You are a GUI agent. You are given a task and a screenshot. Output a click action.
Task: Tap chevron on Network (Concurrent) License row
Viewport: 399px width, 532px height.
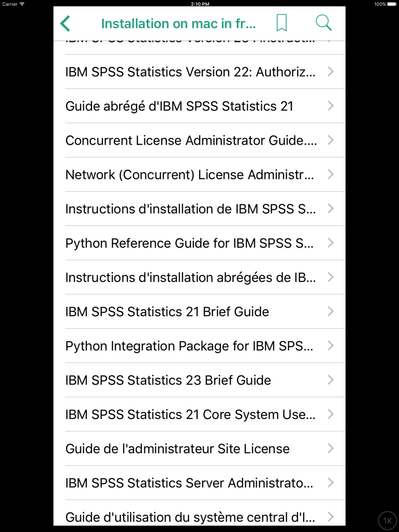331,174
